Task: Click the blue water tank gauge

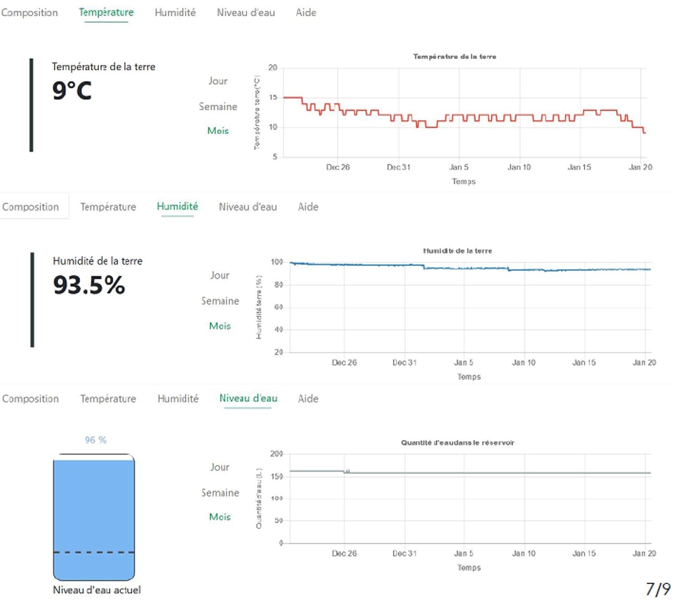Action: (94, 517)
